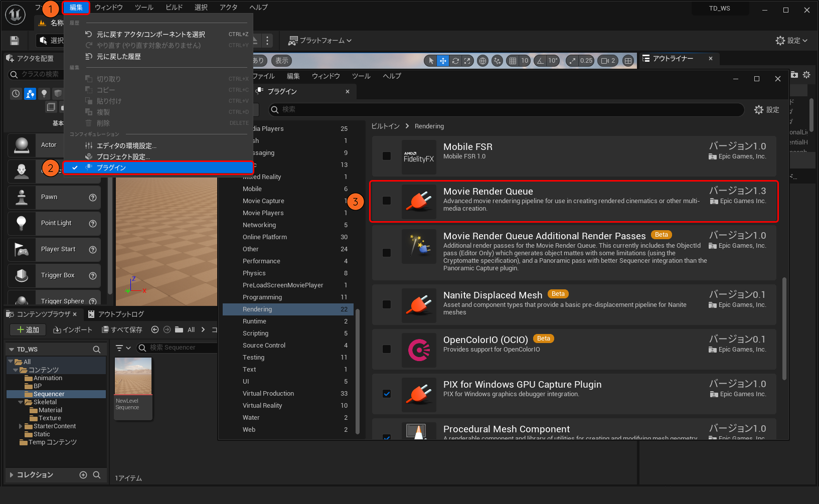Expand the コレクション section

pos(12,475)
